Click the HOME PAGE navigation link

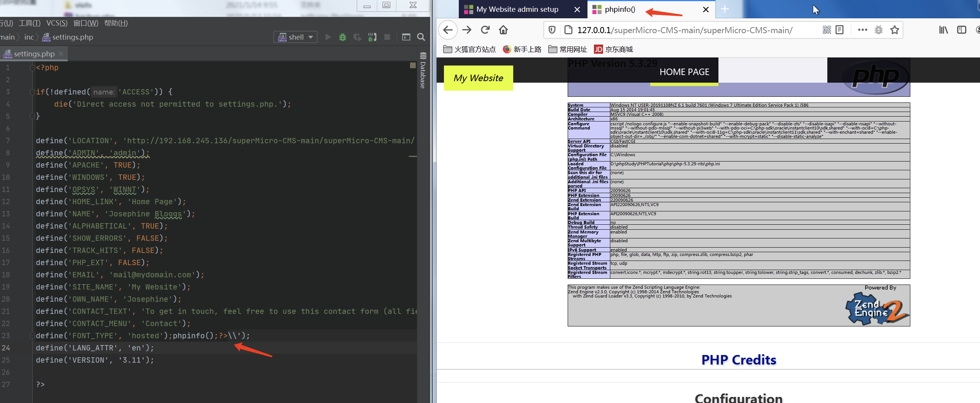[684, 72]
